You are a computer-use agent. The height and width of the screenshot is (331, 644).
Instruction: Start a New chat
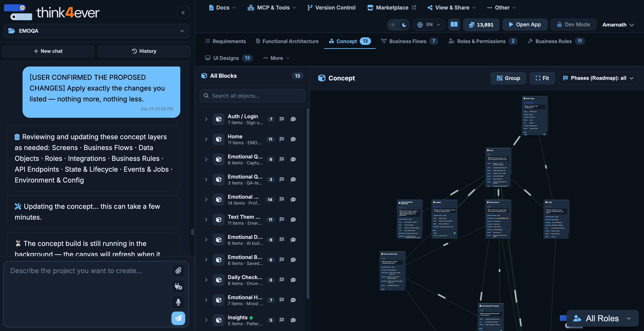[x=48, y=51]
